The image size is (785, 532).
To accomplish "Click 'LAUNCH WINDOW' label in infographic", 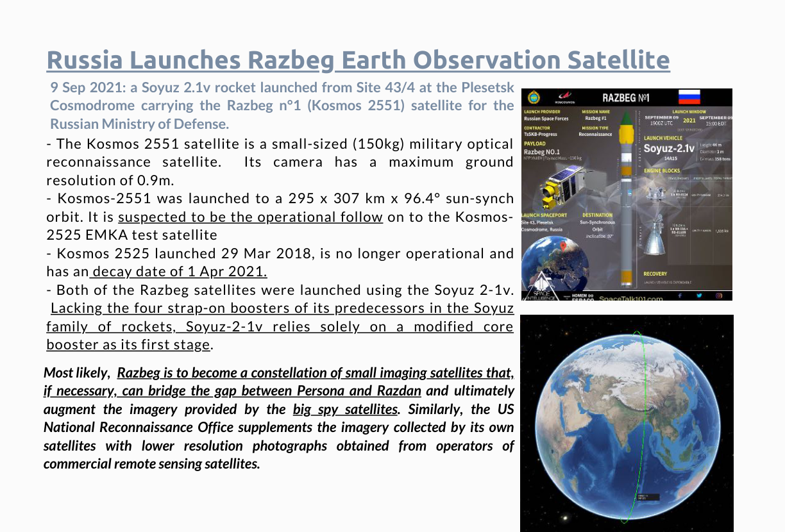I will (689, 112).
